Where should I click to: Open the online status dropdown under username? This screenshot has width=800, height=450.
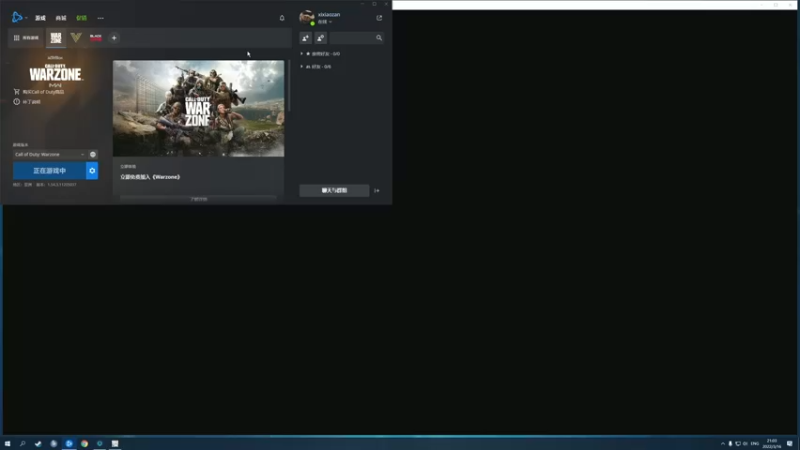(325, 22)
